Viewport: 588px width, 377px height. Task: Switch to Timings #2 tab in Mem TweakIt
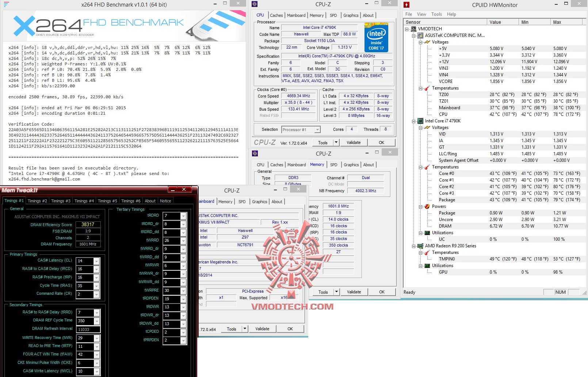pyautogui.click(x=37, y=201)
